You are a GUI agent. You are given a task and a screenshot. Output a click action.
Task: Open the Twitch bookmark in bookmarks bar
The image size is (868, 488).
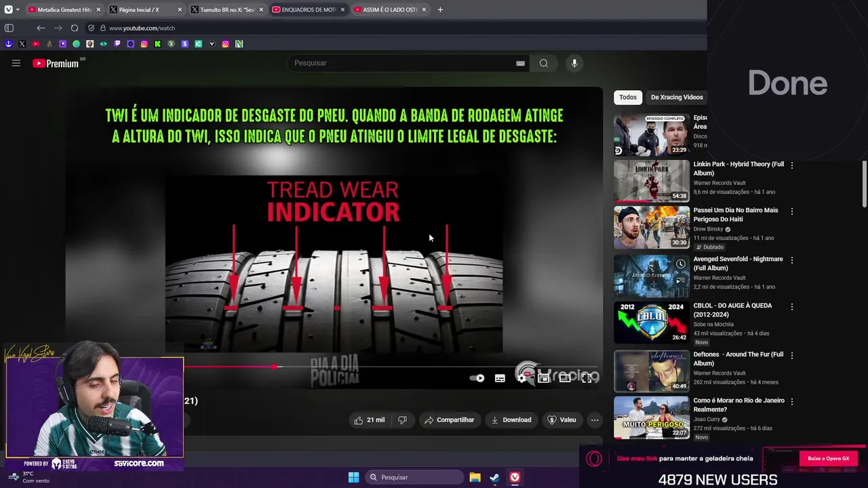[117, 44]
